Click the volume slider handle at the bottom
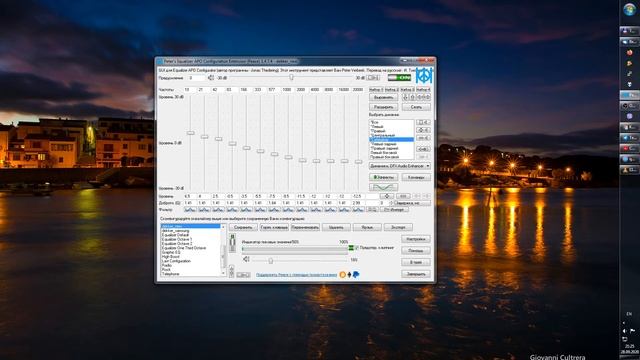640x360 pixels. click(270, 260)
